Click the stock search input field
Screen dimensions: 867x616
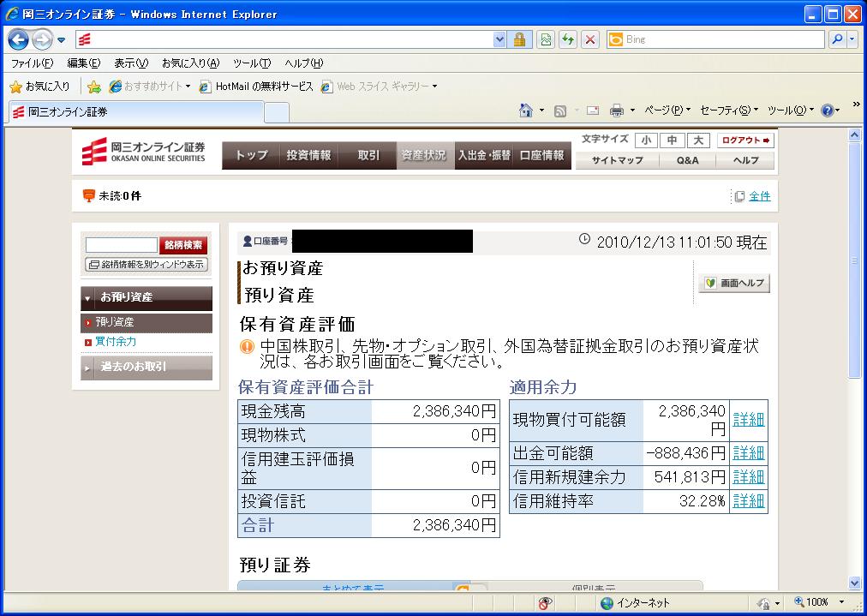[122, 245]
